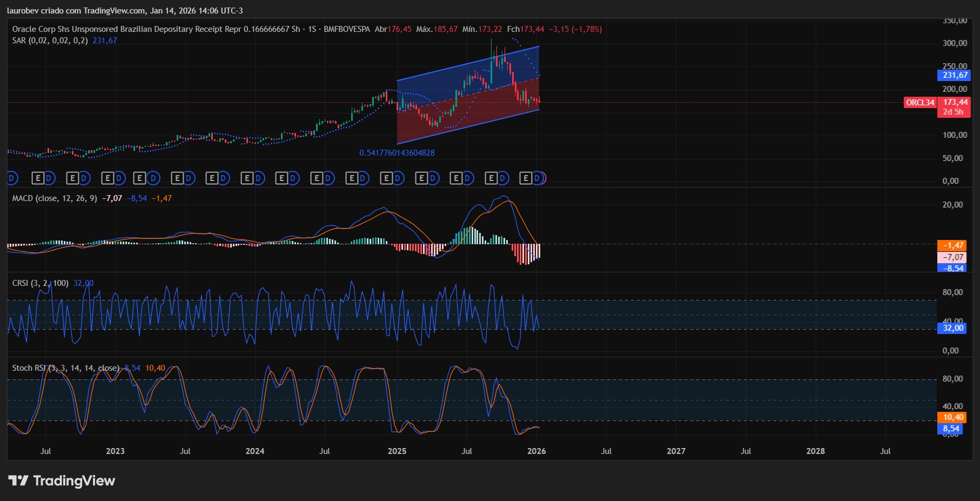
Task: Click the Máx. 185,67 value in the header
Action: pos(437,29)
